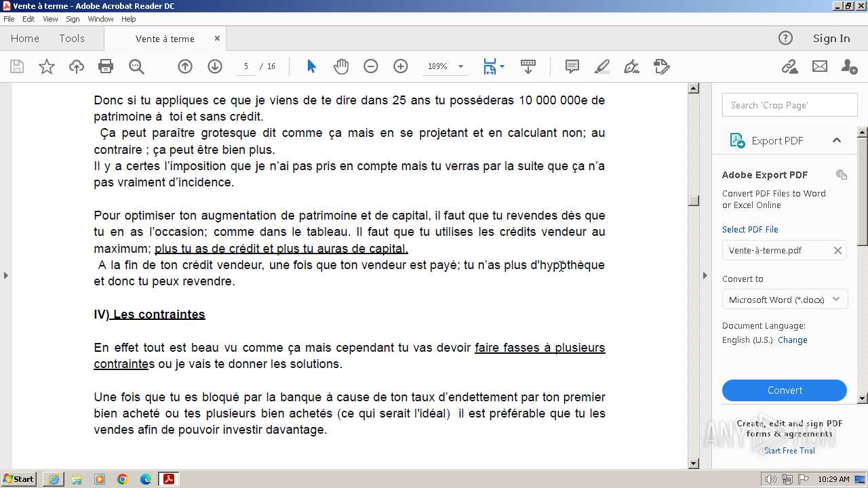Send file by email envelope icon

[820, 66]
